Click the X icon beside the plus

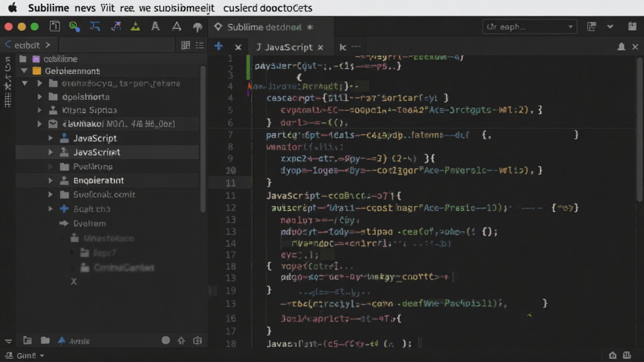238,47
